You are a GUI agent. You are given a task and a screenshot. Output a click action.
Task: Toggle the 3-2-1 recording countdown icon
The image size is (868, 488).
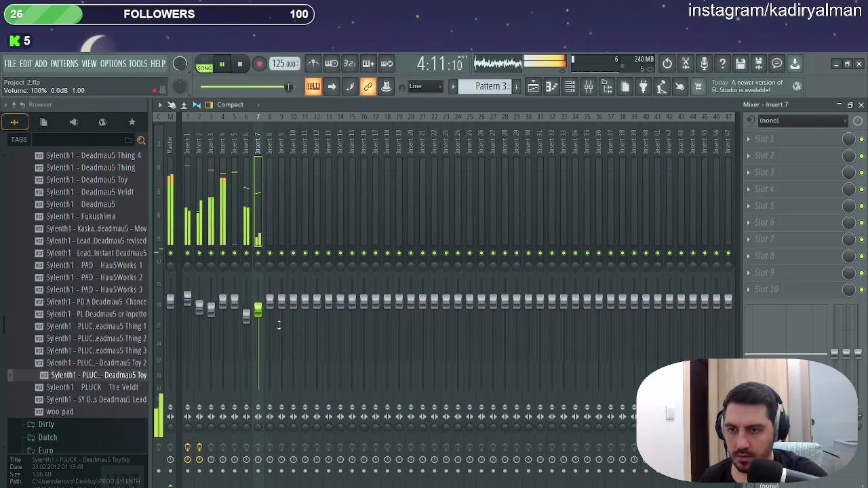(x=349, y=64)
